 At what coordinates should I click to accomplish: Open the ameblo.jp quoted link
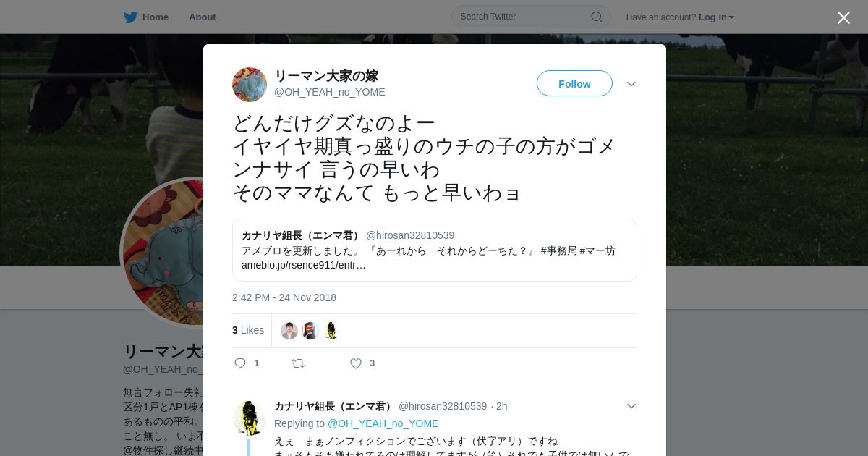point(304,265)
